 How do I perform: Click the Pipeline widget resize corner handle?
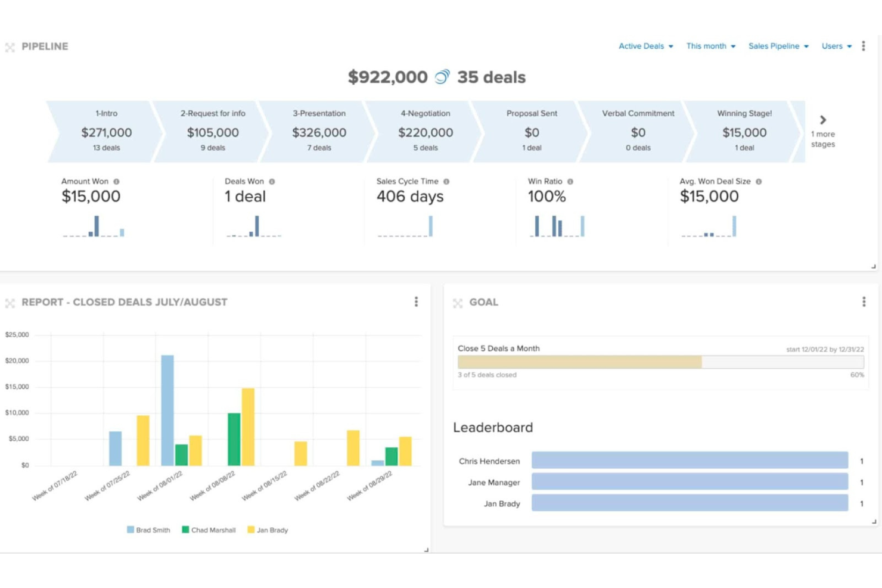[874, 266]
